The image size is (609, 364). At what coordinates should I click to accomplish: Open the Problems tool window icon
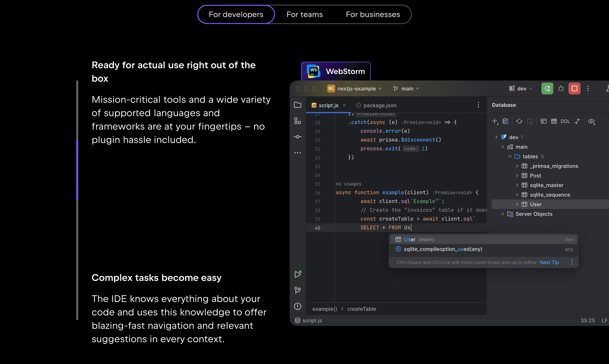click(x=298, y=306)
